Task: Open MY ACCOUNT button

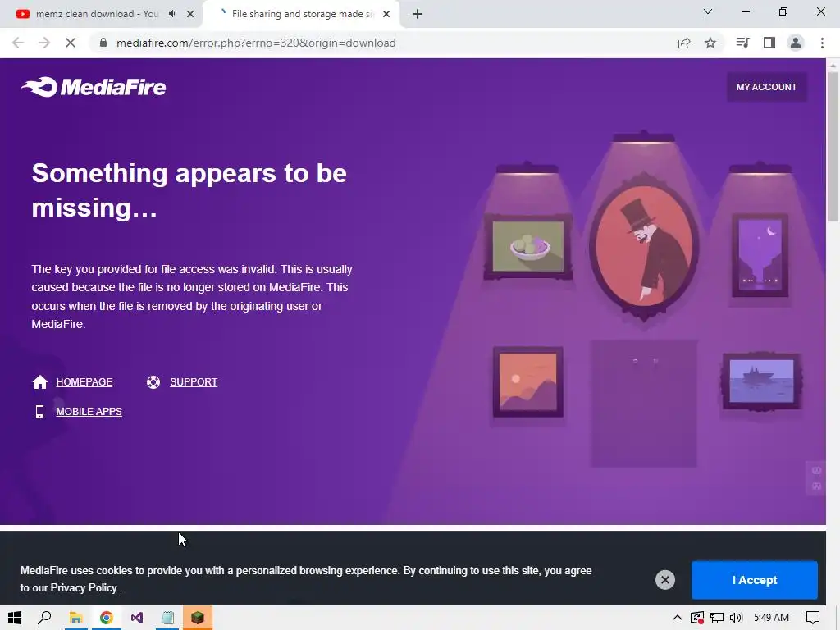Action: [x=766, y=87]
